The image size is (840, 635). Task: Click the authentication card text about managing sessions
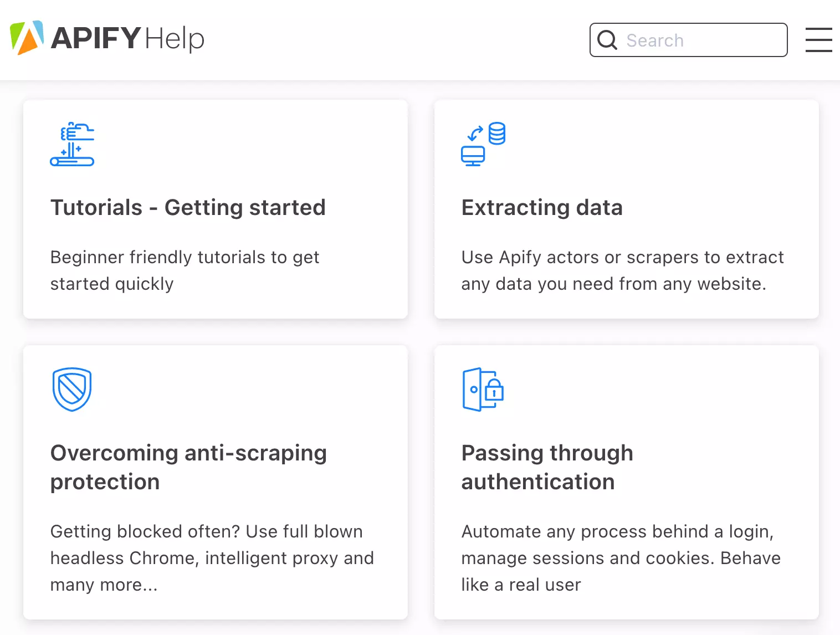[x=620, y=558]
